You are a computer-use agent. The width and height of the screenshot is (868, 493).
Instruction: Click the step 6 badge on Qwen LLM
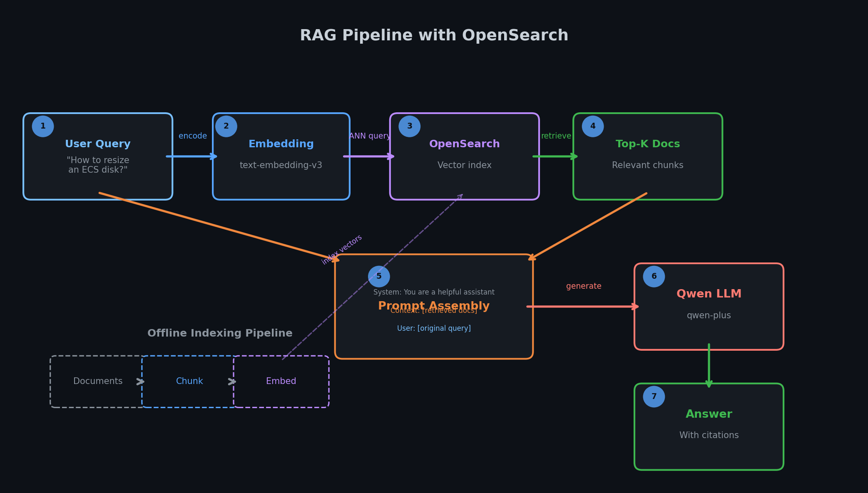click(654, 277)
